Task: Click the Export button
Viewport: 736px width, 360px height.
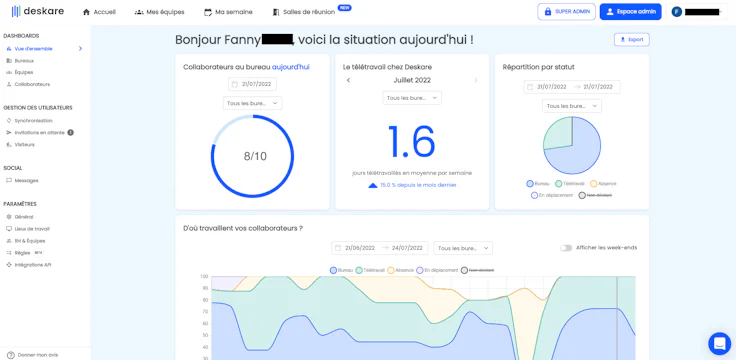Action: [x=631, y=40]
